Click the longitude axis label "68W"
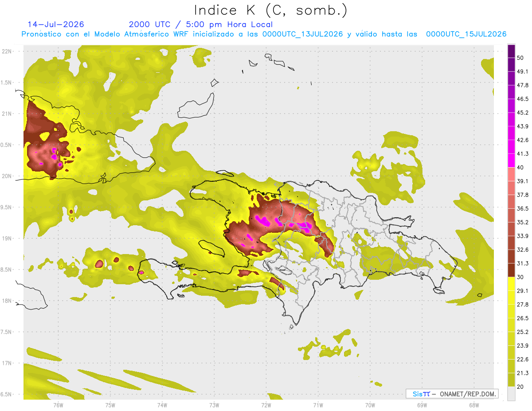The width and height of the screenshot is (532, 411). tap(474, 405)
